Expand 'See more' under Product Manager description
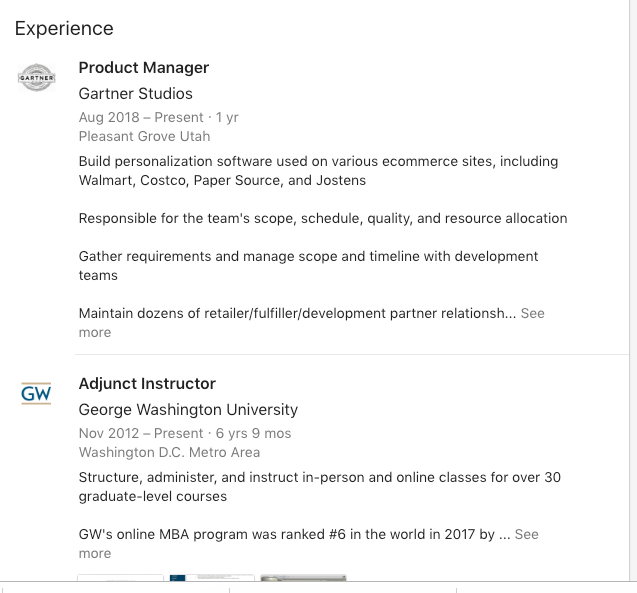The height and width of the screenshot is (593, 637). 311,322
